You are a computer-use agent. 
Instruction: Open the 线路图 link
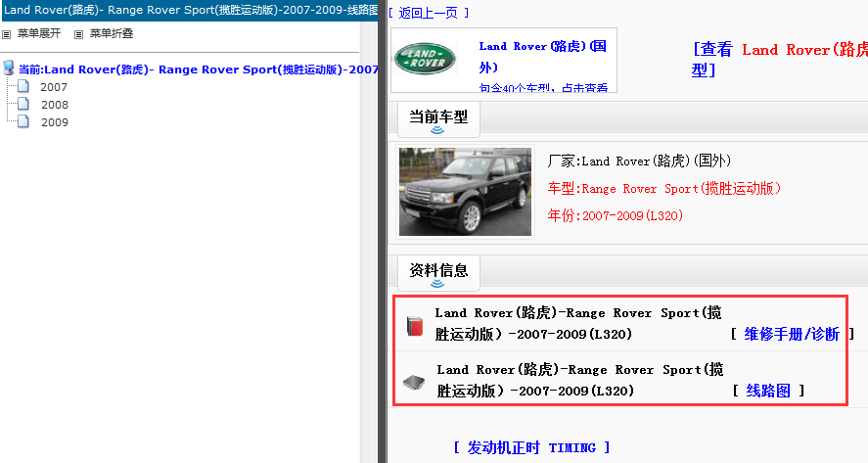click(x=768, y=391)
